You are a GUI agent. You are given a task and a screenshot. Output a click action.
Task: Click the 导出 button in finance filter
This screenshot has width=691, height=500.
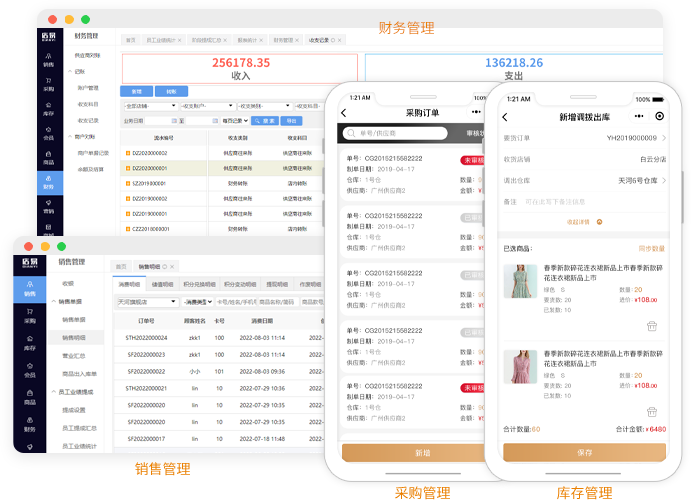(x=291, y=121)
